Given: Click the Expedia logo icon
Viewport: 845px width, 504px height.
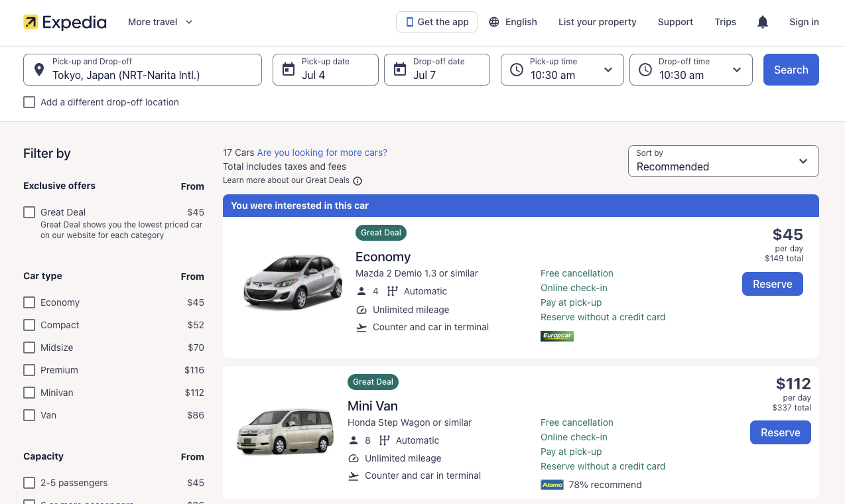Looking at the screenshot, I should (x=31, y=22).
